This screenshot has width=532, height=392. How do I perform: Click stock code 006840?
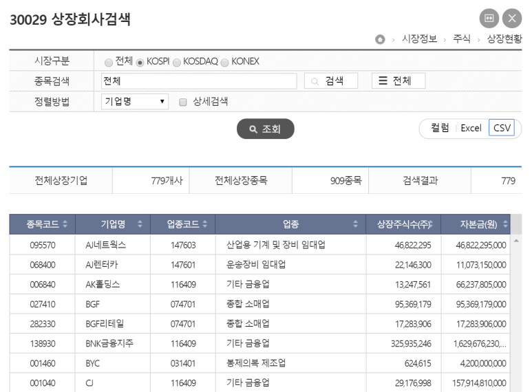pyautogui.click(x=43, y=285)
